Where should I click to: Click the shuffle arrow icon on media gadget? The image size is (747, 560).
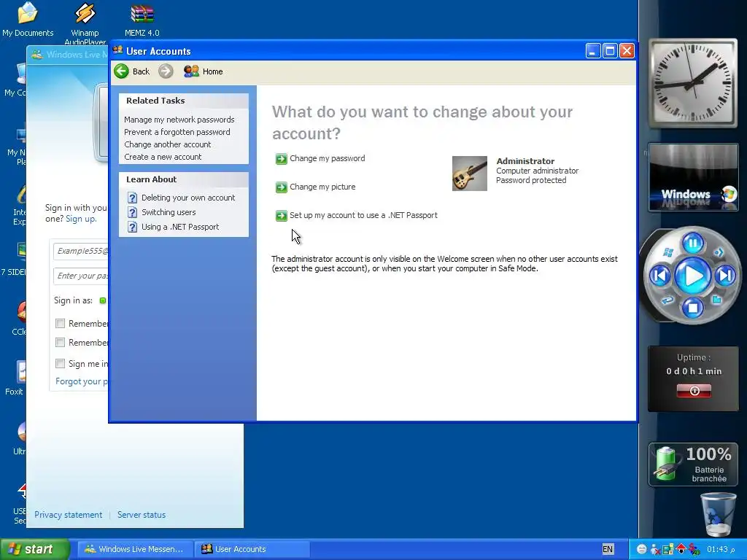pos(719,252)
